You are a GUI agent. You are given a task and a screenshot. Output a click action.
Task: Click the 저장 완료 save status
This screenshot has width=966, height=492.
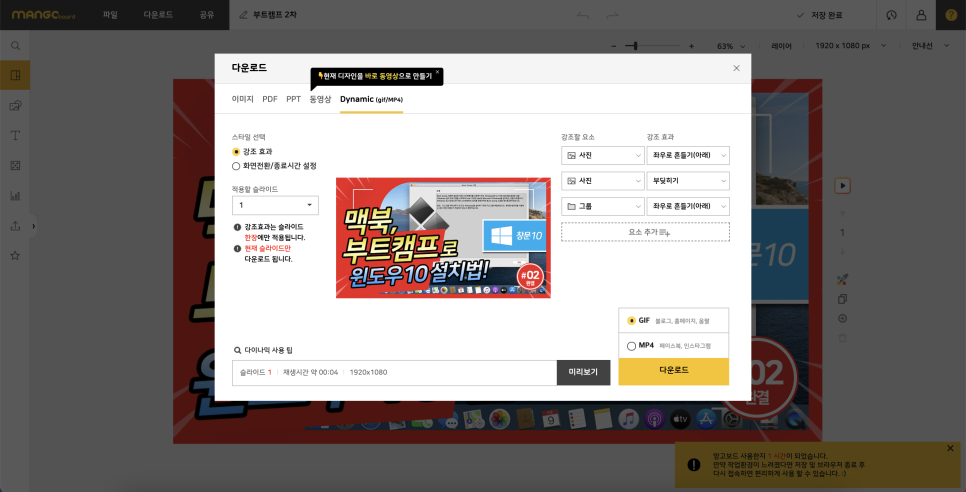coord(819,15)
